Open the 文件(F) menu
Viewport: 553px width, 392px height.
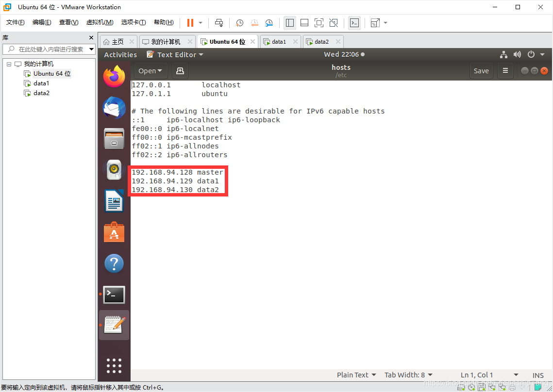(16, 22)
